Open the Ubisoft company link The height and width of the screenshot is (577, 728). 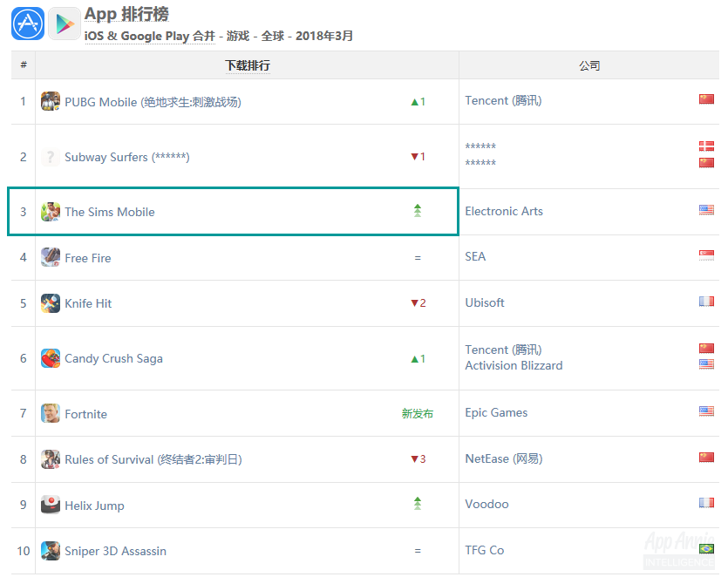(485, 302)
